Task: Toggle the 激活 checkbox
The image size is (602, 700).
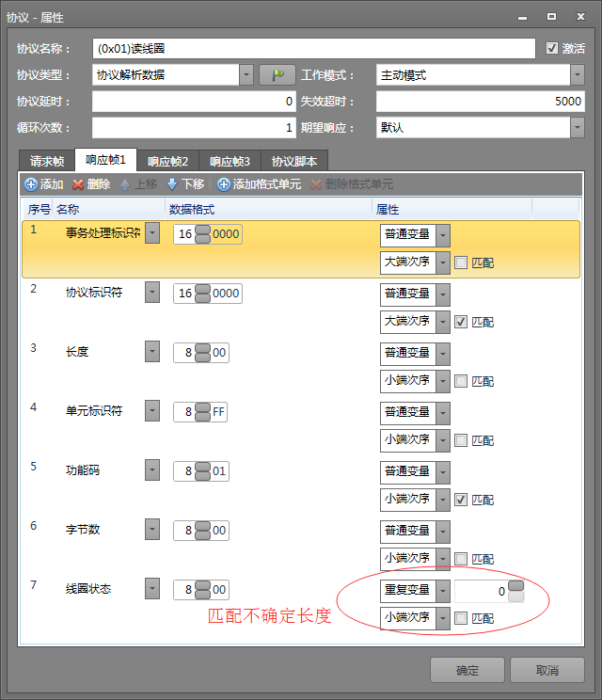Action: pyautogui.click(x=552, y=48)
